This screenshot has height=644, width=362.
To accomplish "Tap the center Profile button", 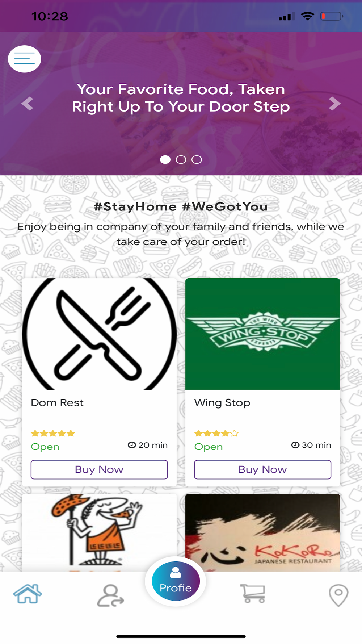I will pyautogui.click(x=176, y=581).
